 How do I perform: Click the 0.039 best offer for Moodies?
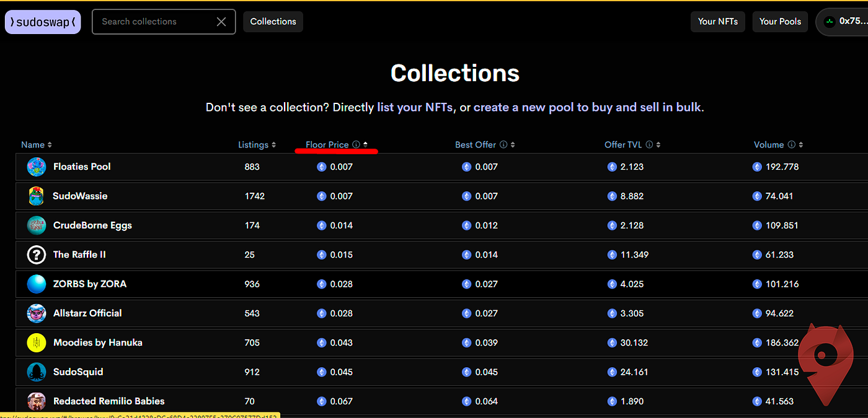tap(487, 342)
